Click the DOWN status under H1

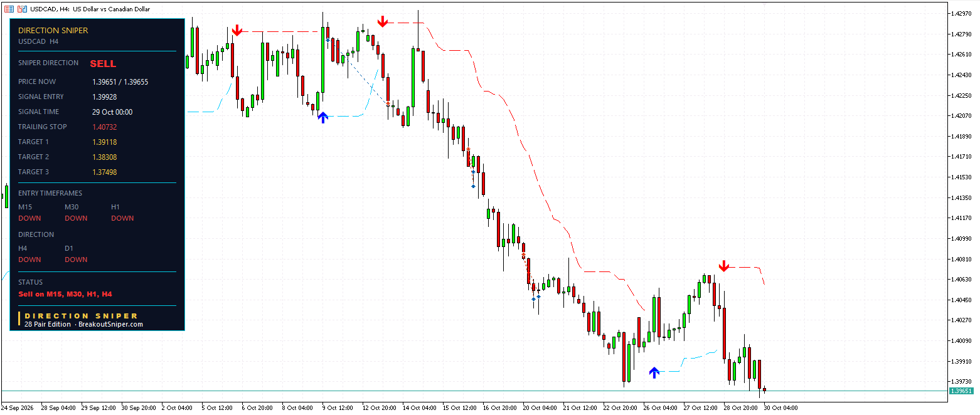[x=122, y=218]
